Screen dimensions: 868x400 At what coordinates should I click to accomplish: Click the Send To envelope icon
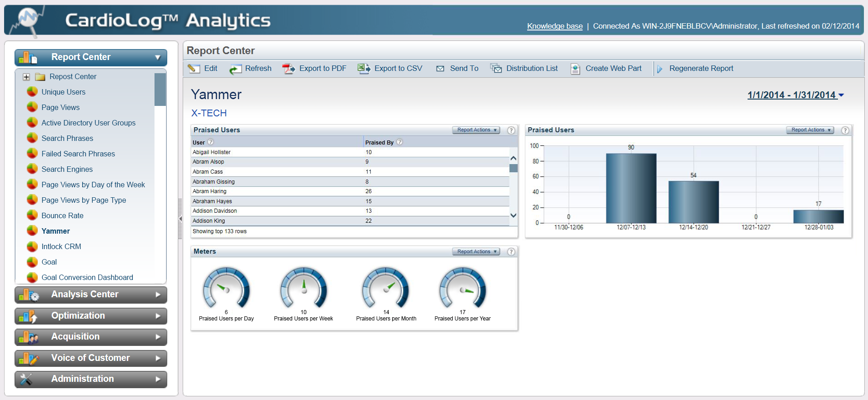(440, 69)
